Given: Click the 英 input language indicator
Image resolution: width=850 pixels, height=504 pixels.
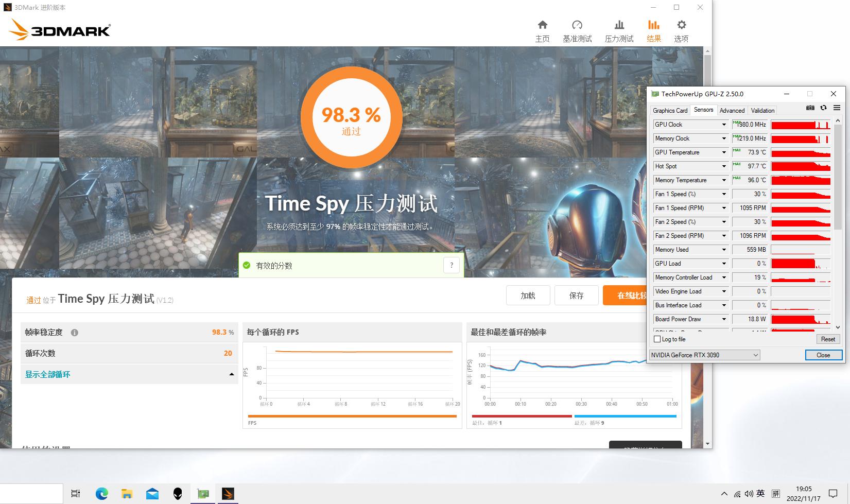Looking at the screenshot, I should 760,494.
